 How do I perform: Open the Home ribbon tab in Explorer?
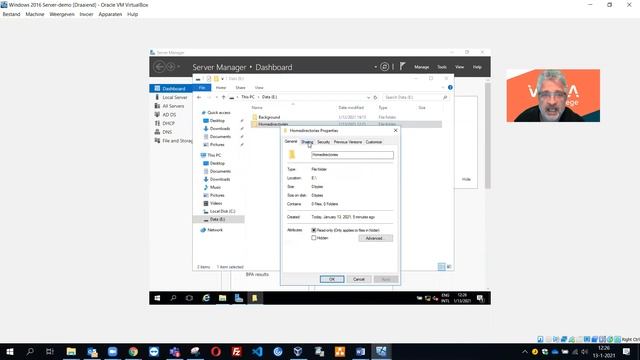click(221, 88)
